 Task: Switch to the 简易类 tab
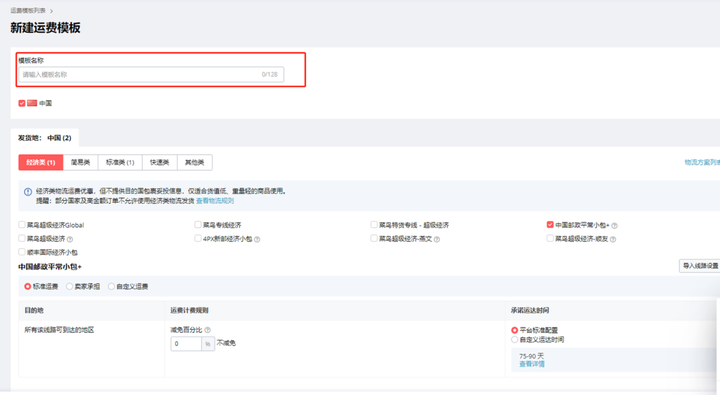(80, 162)
